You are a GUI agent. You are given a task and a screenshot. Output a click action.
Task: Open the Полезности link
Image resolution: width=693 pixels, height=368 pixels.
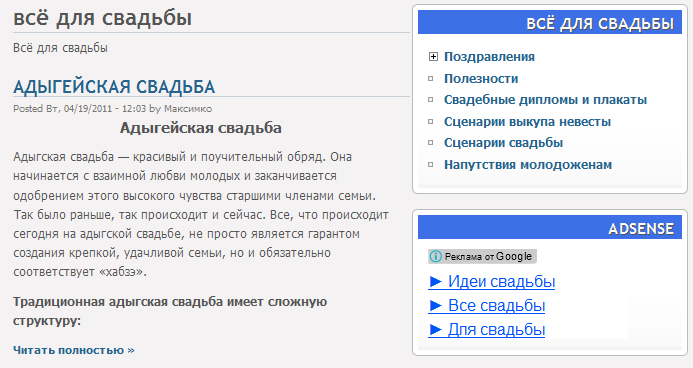pos(481,79)
